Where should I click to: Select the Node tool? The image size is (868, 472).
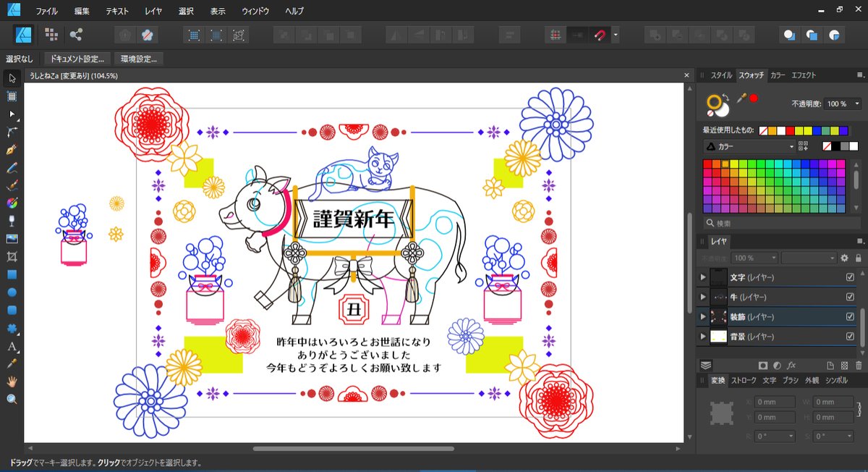coord(12,114)
